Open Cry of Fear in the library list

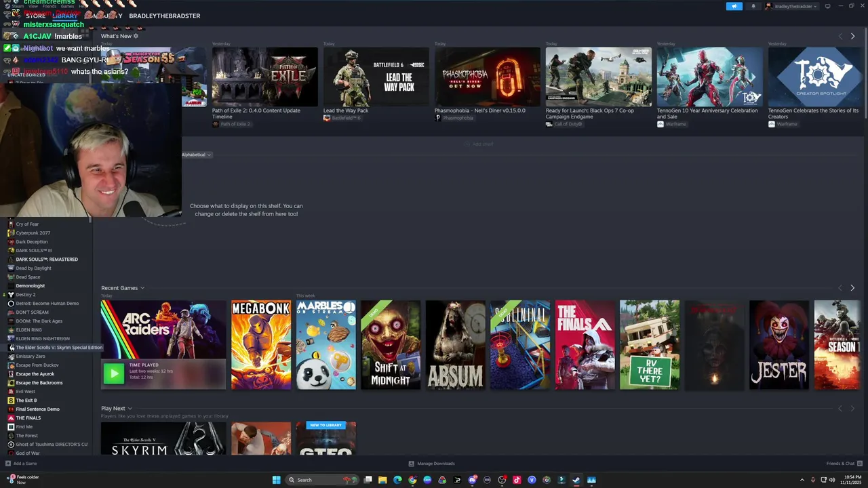pyautogui.click(x=27, y=224)
